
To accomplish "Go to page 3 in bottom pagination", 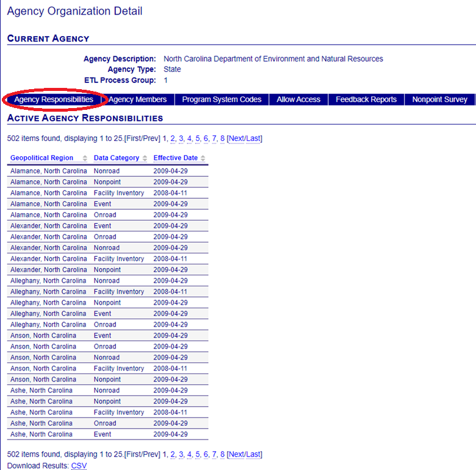I will point(181,454).
